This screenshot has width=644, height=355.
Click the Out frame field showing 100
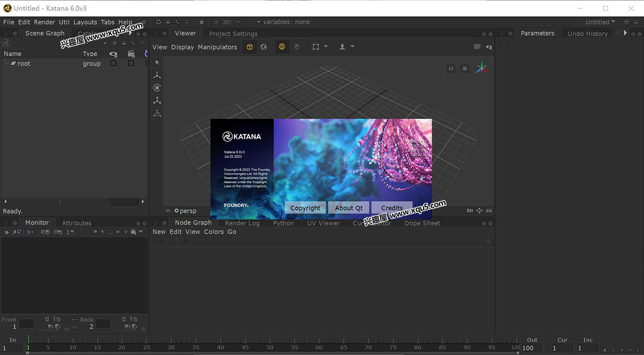[531, 348]
